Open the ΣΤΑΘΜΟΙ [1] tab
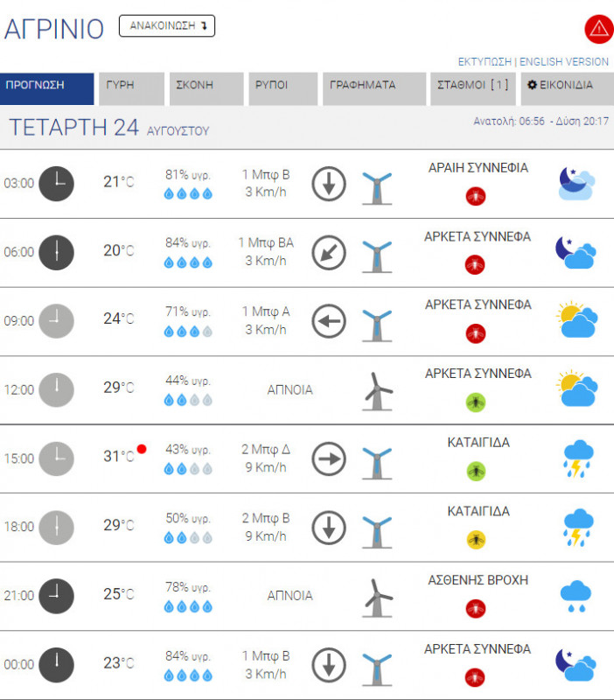This screenshot has height=700, width=614. (x=472, y=86)
